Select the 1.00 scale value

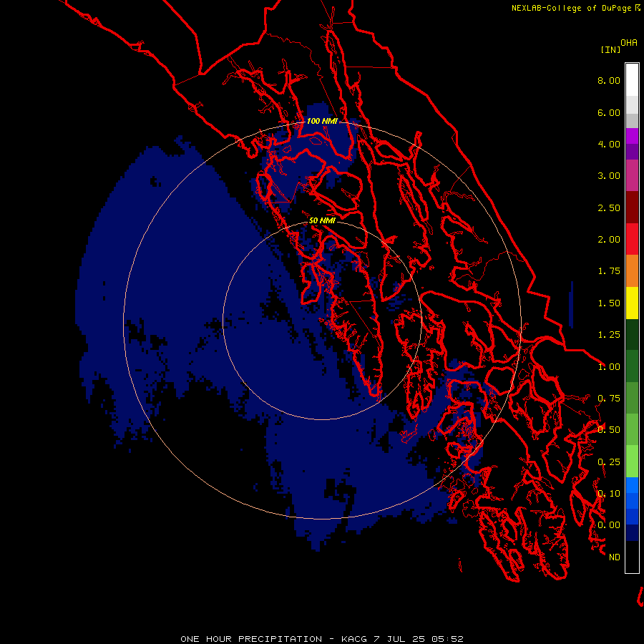pyautogui.click(x=609, y=367)
